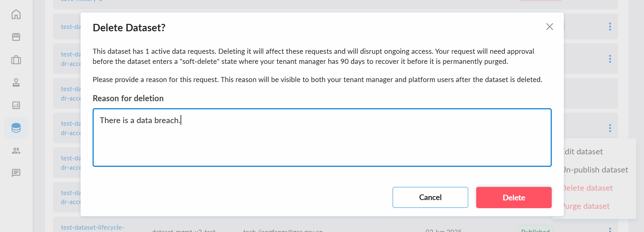Cancel the dataset deletion
Image resolution: width=644 pixels, height=232 pixels.
430,197
